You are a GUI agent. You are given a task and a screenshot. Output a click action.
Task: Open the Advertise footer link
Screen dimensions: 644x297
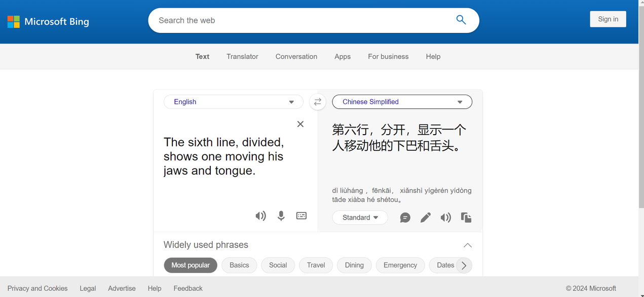(122, 288)
